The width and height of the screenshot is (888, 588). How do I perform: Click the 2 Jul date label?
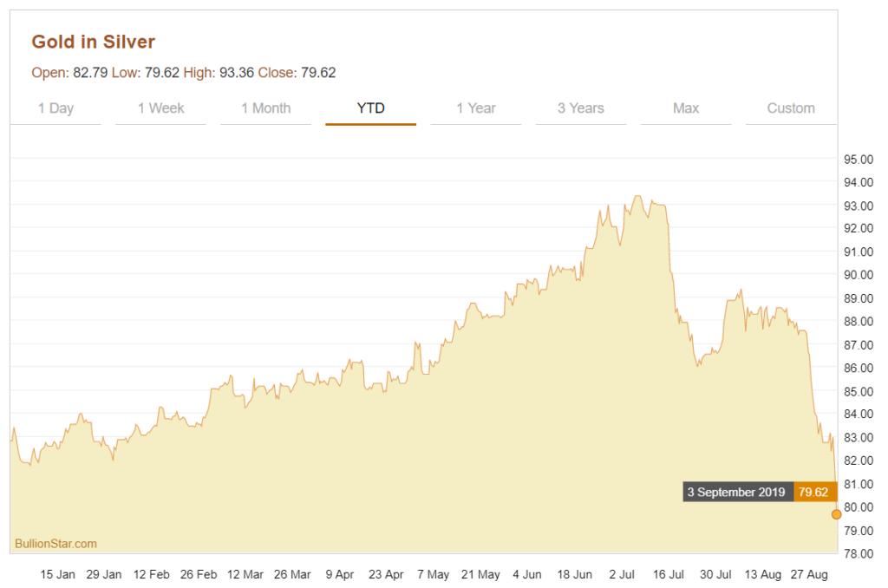coord(622,574)
